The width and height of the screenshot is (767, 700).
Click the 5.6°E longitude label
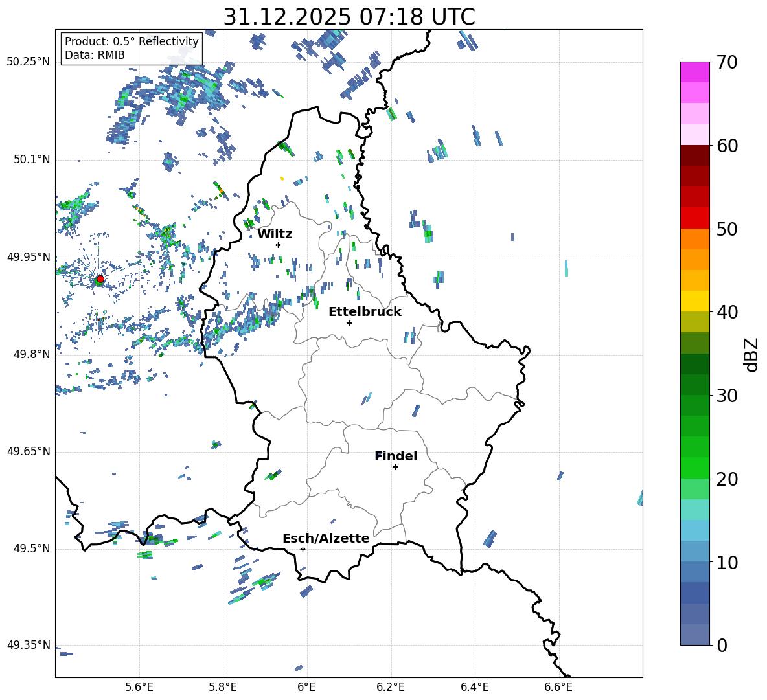139,687
